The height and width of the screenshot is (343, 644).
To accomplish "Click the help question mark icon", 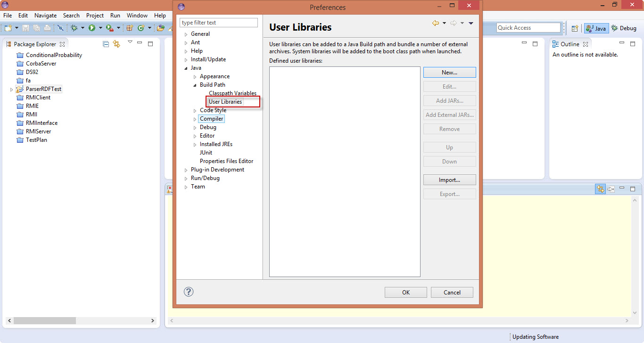I will point(189,292).
